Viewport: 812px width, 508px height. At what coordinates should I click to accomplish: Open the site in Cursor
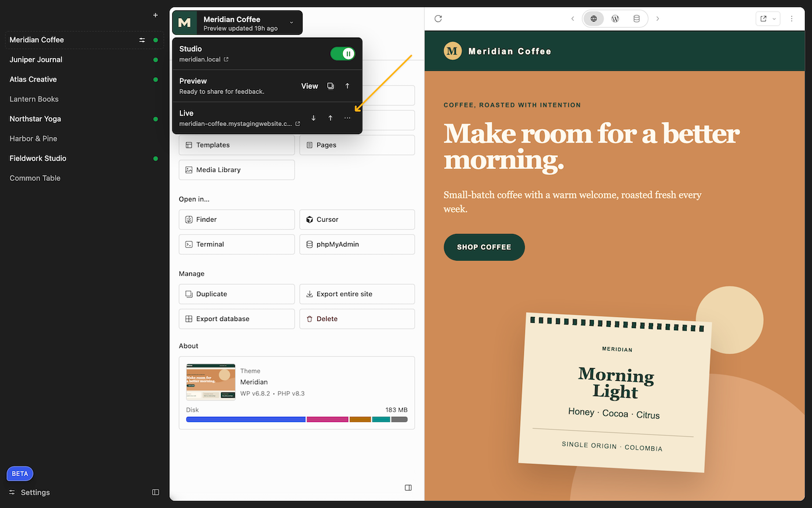357,219
